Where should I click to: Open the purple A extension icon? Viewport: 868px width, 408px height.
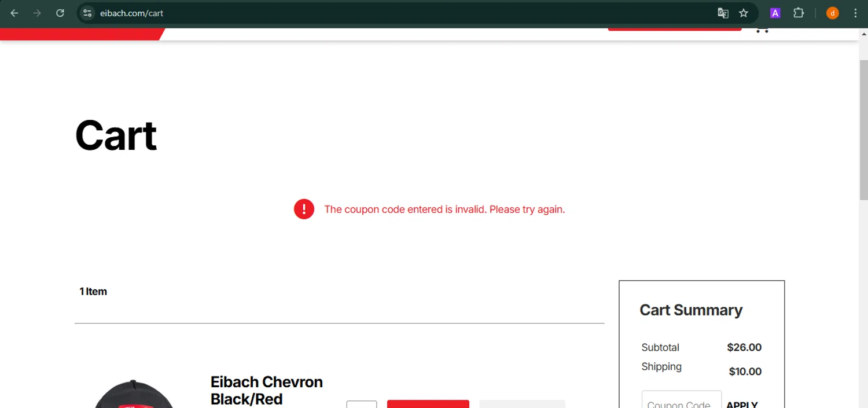coord(775,13)
